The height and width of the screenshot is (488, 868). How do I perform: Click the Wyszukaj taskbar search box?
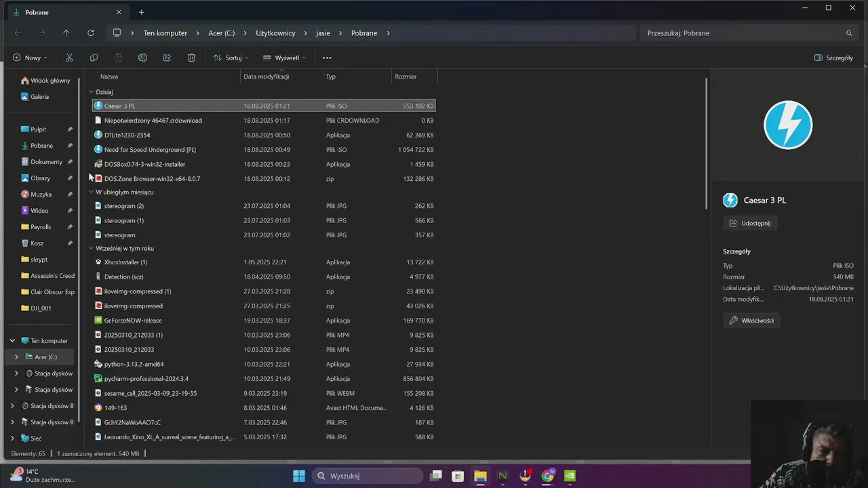pos(366,476)
